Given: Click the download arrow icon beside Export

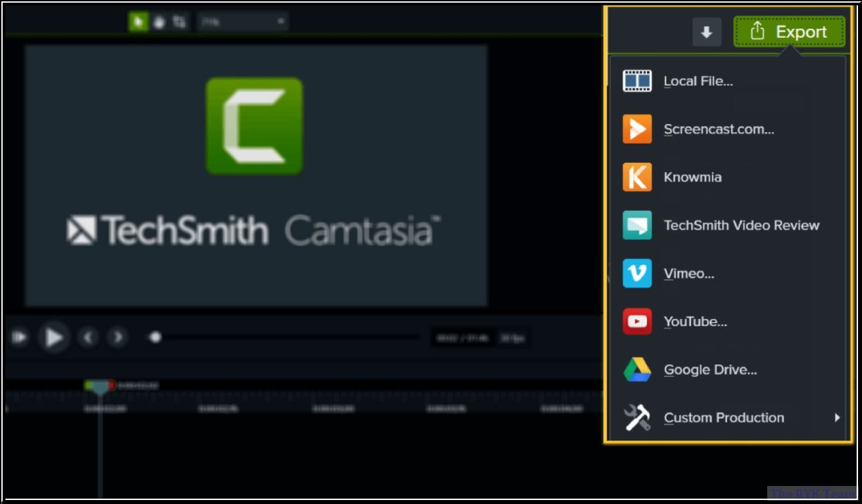Looking at the screenshot, I should [x=706, y=32].
